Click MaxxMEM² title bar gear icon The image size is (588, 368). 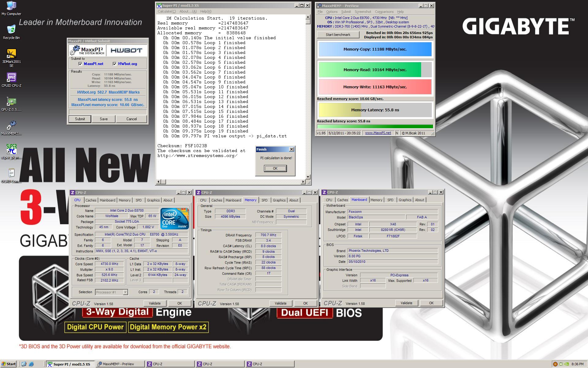pos(319,6)
